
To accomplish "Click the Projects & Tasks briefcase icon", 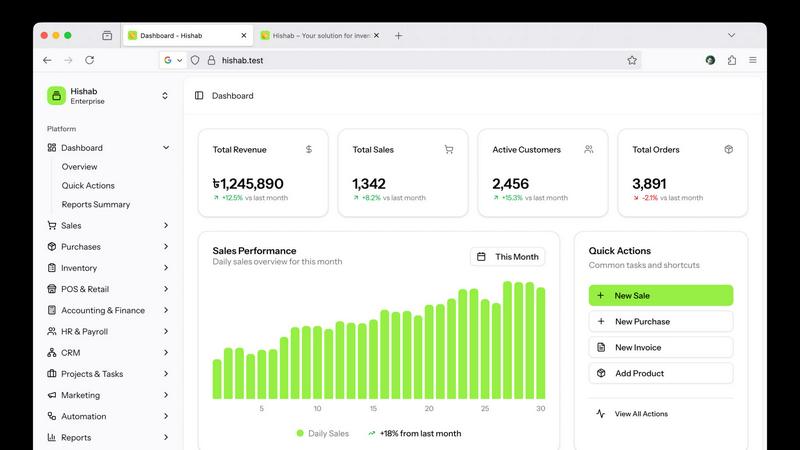I will (x=52, y=374).
